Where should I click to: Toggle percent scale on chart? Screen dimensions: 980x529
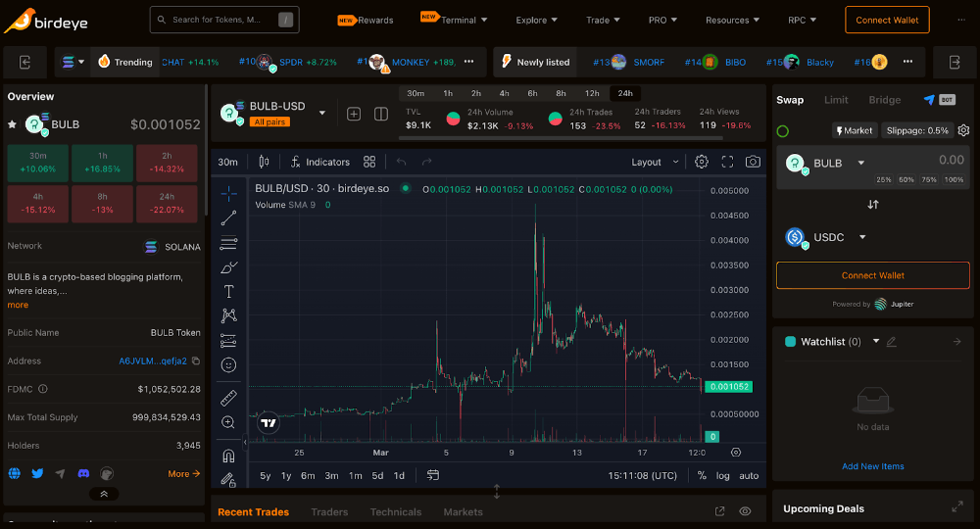pos(702,475)
